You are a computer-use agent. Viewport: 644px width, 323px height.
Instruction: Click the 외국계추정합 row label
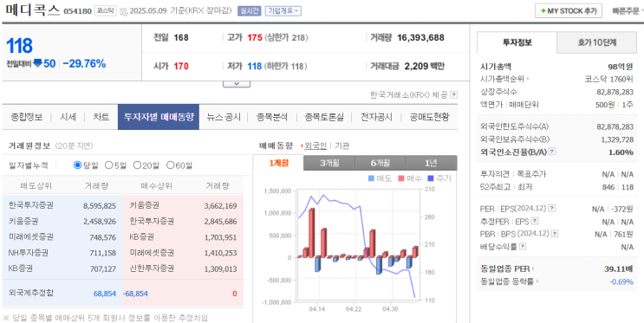[31, 293]
